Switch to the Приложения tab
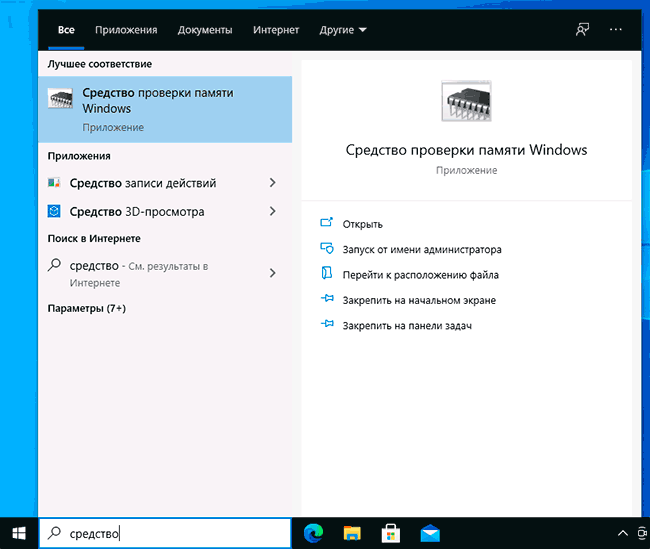Screen dimensions: 650x549 tap(126, 30)
